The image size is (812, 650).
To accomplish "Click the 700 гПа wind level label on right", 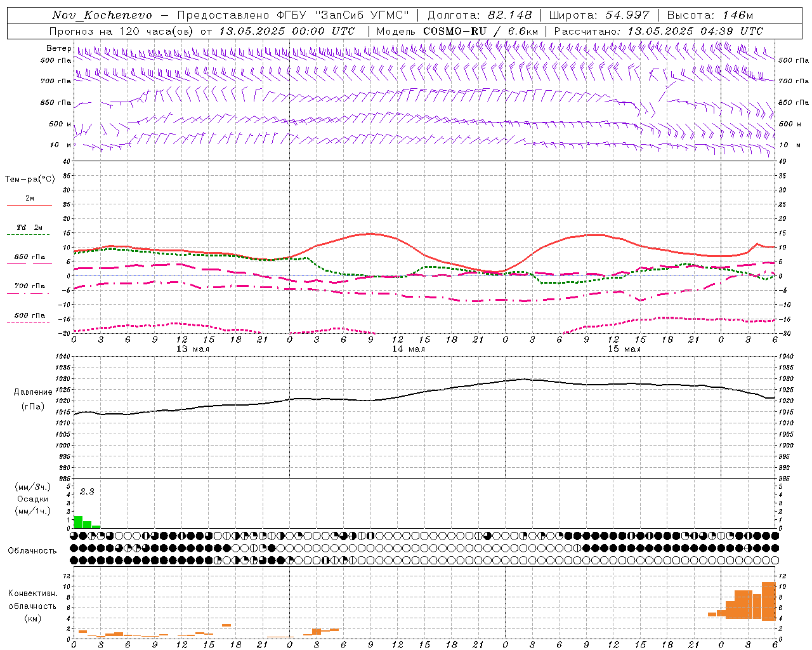I will 794,81.
